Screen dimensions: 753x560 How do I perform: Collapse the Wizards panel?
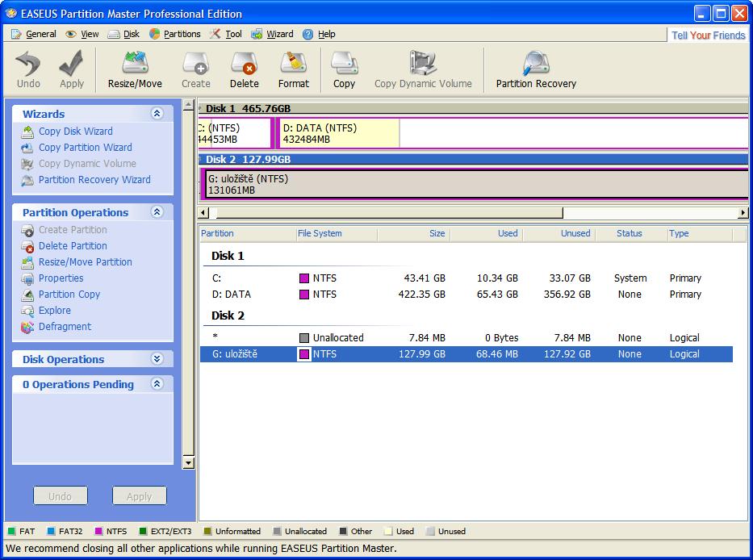coord(157,114)
